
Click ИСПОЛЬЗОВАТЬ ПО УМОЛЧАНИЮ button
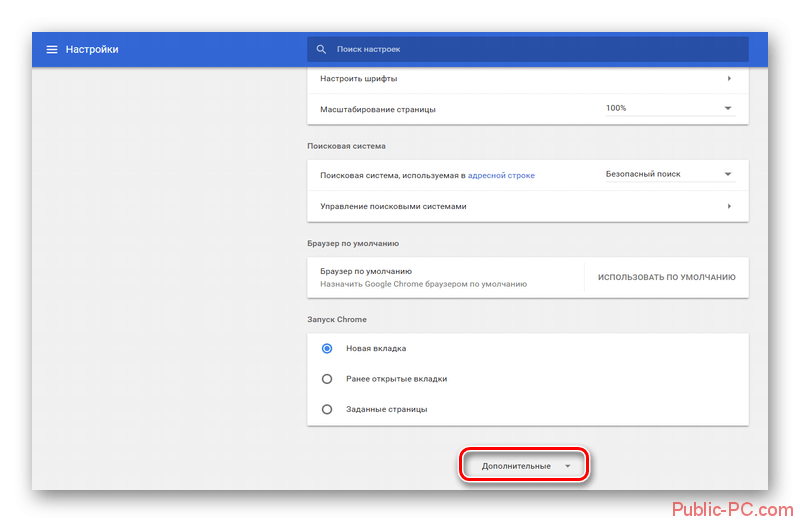click(x=666, y=277)
